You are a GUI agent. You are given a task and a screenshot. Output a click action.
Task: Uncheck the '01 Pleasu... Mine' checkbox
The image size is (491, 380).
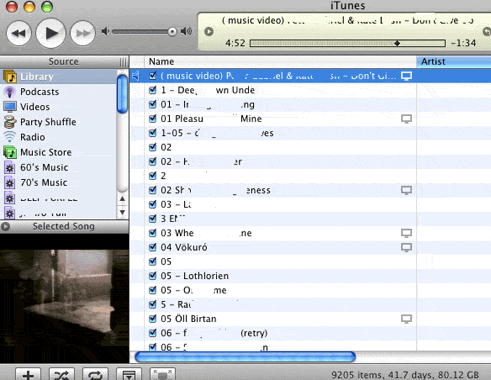tap(153, 118)
